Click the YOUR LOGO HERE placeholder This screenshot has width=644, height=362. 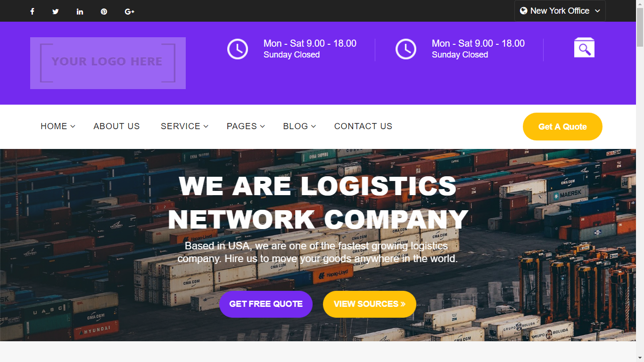(108, 63)
